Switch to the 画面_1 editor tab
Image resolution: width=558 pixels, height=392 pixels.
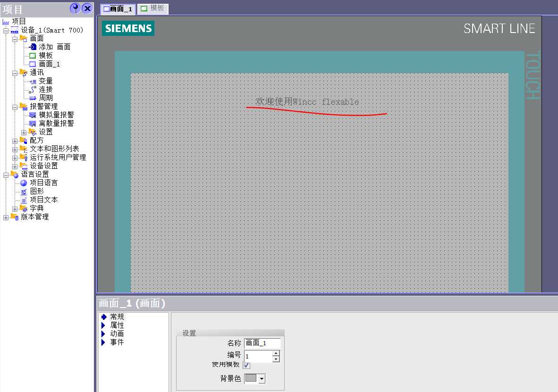coord(118,9)
